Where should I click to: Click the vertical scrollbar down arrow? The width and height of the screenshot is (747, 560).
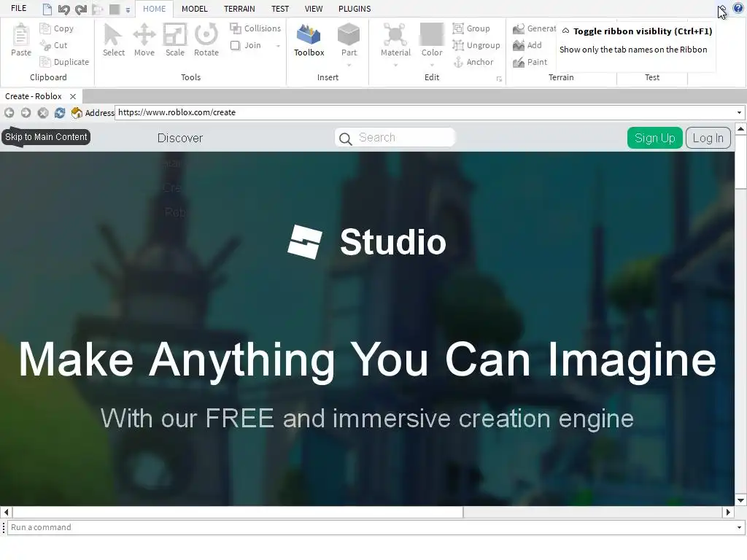[741, 500]
